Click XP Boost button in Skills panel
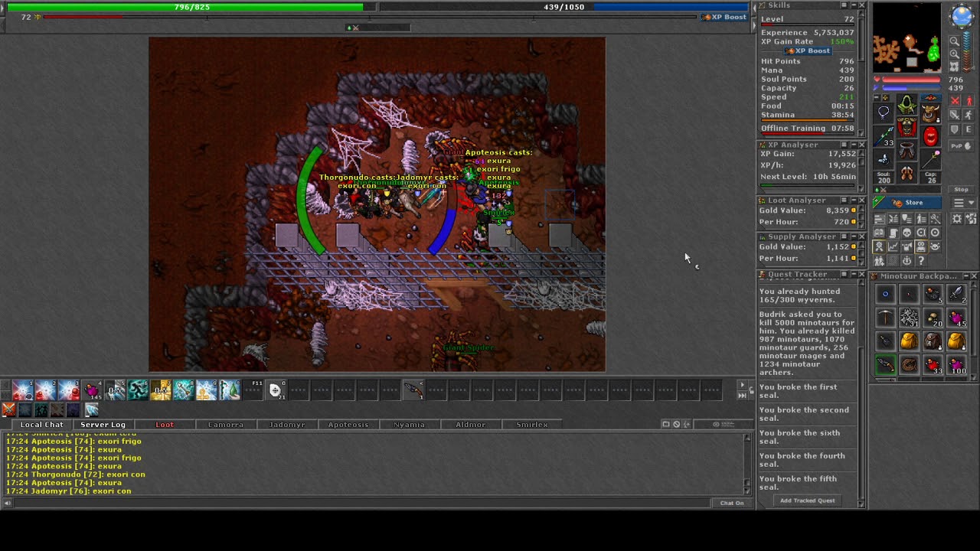This screenshot has width=980, height=551. 808,51
